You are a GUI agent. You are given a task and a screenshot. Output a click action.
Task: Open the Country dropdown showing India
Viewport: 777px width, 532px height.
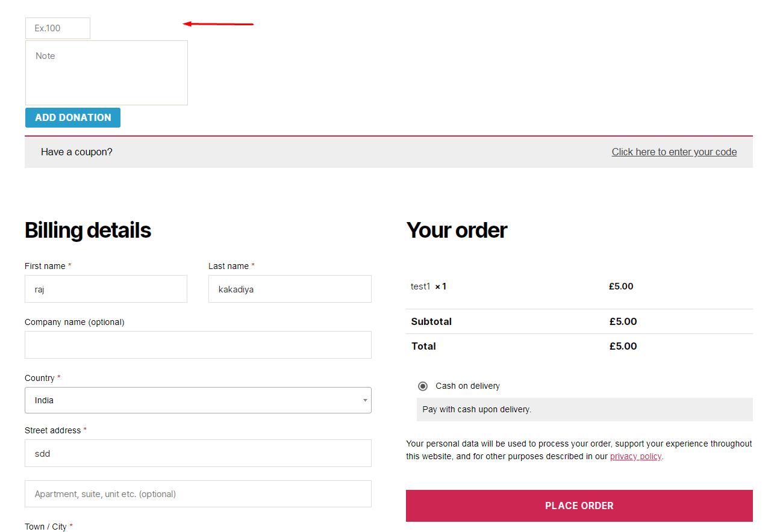(x=198, y=400)
